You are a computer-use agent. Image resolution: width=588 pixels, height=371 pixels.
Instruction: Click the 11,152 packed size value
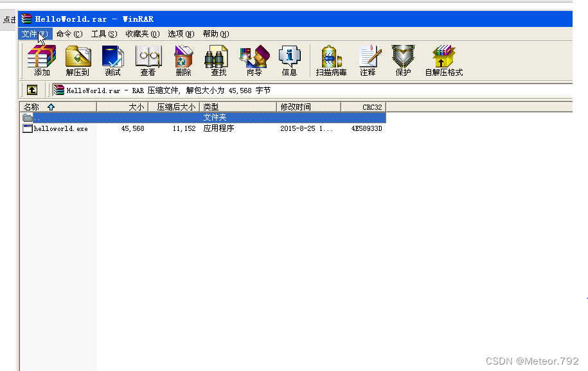coord(184,128)
